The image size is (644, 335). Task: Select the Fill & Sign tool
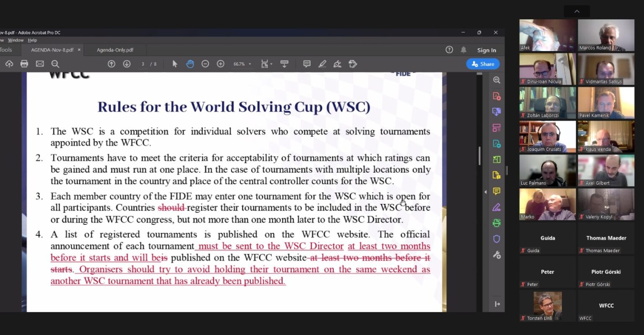point(496,207)
